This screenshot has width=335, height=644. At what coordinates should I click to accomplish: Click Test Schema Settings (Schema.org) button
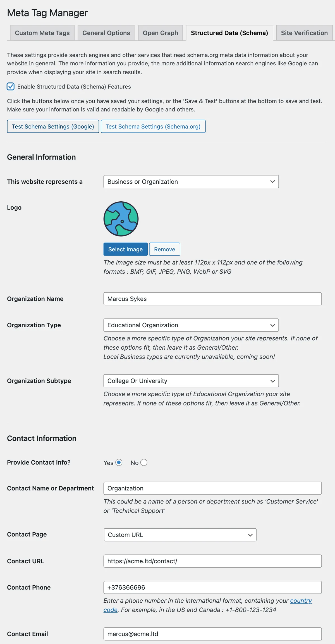(x=153, y=127)
